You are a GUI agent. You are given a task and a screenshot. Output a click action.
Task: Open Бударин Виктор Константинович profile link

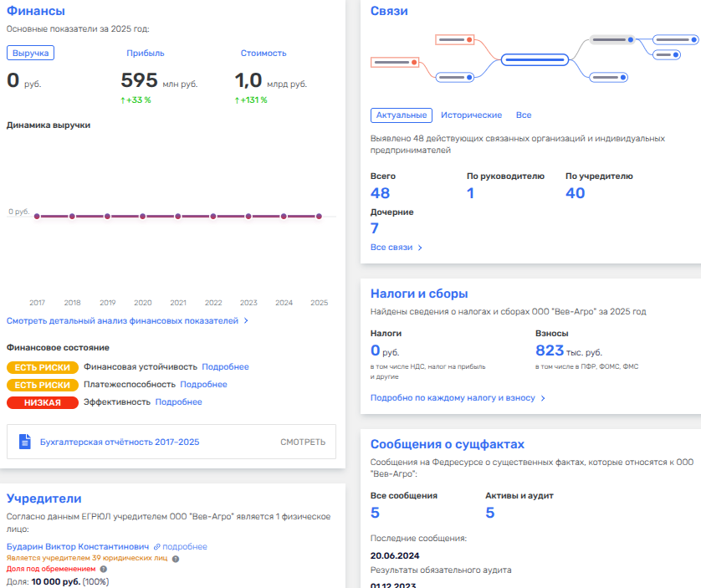(78, 547)
